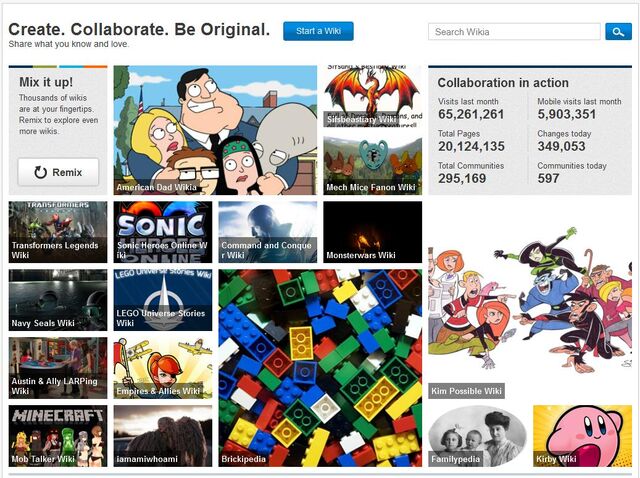Click the Total Pages figure 20,124,135

coord(471,146)
